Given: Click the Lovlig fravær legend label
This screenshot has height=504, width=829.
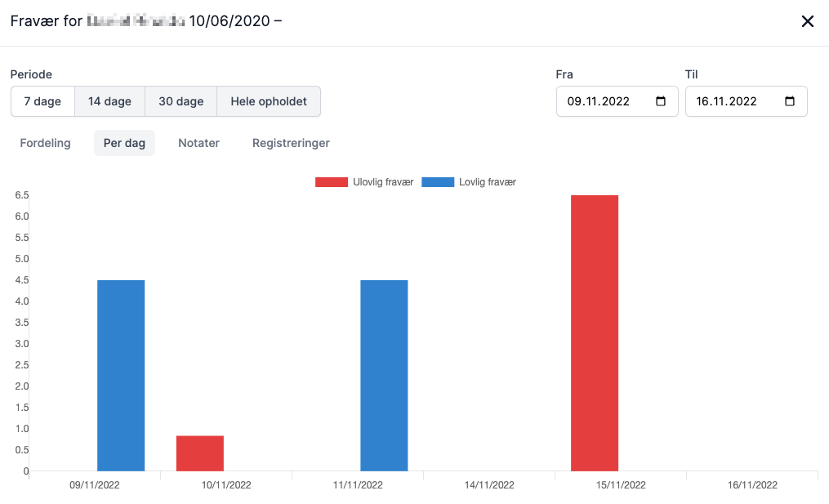Looking at the screenshot, I should [488, 182].
